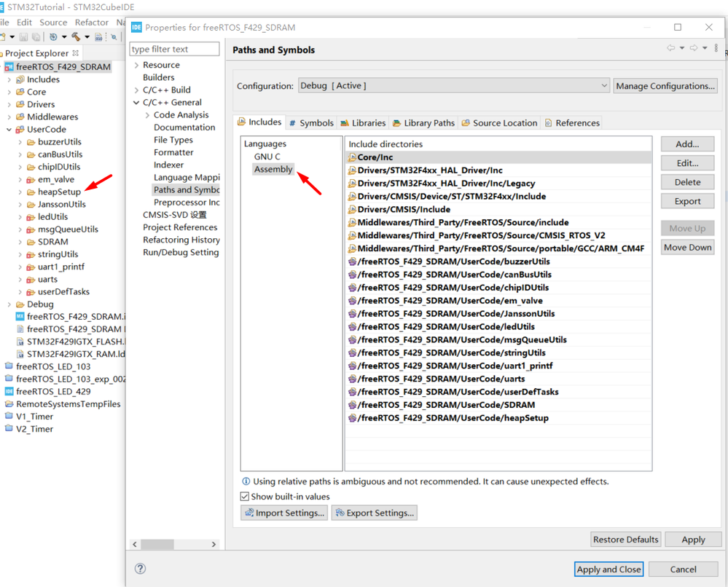Click the help question mark icon
The image size is (728, 587).
click(x=140, y=569)
